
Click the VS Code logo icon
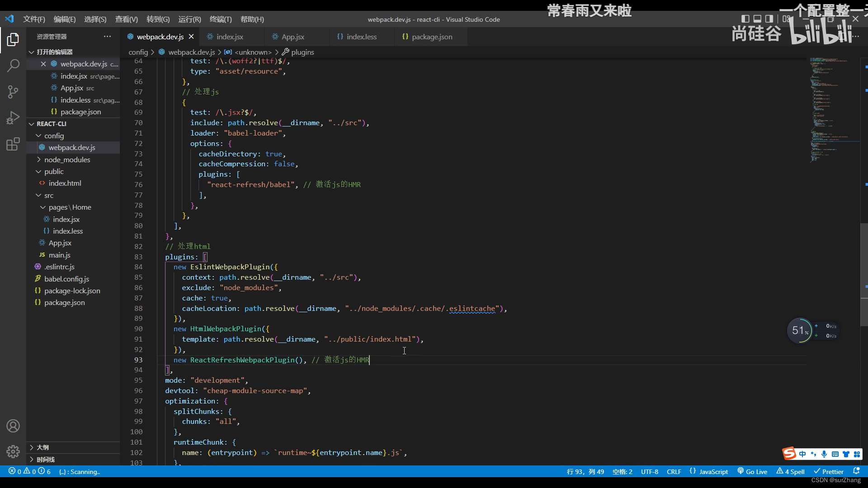pyautogui.click(x=9, y=19)
